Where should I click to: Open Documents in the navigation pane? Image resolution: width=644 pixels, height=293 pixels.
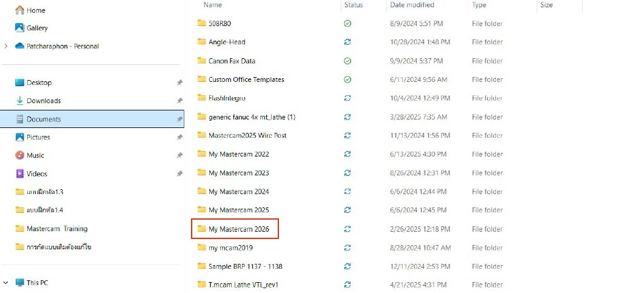(x=92, y=119)
